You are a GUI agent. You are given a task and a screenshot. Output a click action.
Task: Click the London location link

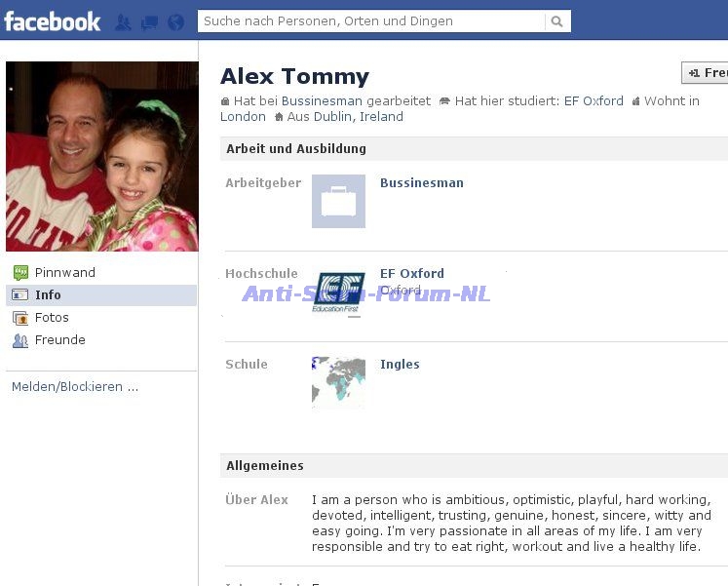click(243, 117)
